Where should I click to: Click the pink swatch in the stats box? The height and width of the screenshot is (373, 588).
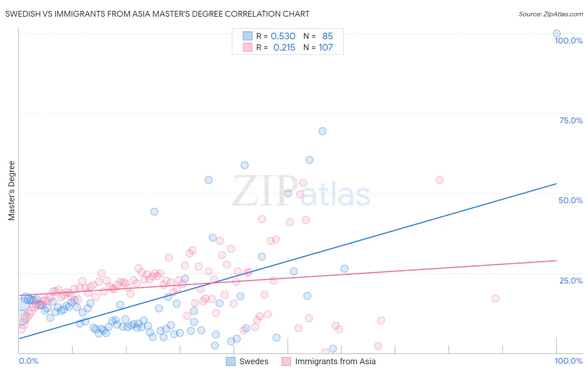coord(248,47)
